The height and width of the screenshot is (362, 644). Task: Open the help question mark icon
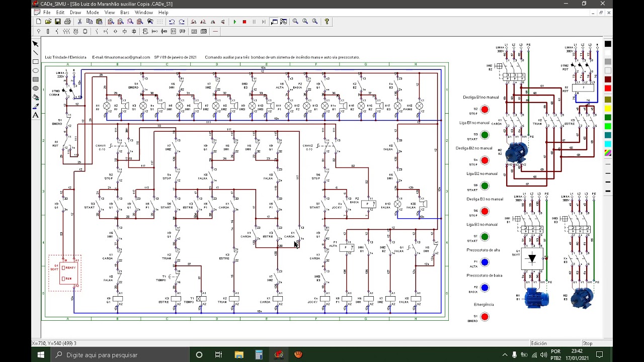[327, 22]
